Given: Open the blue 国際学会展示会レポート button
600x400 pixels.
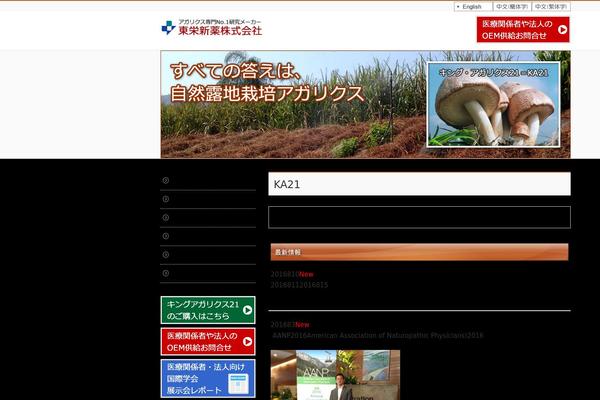Looking at the screenshot, I should (208, 378).
